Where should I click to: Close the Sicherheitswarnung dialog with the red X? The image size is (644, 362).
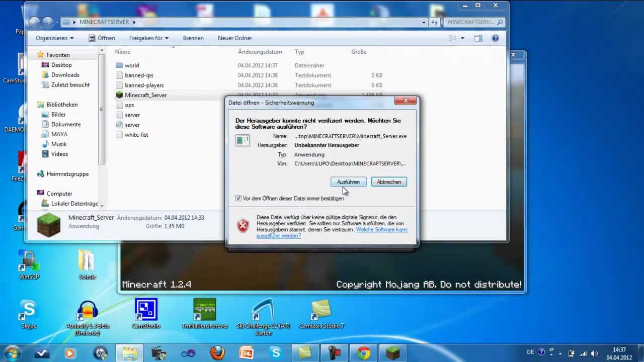[406, 101]
